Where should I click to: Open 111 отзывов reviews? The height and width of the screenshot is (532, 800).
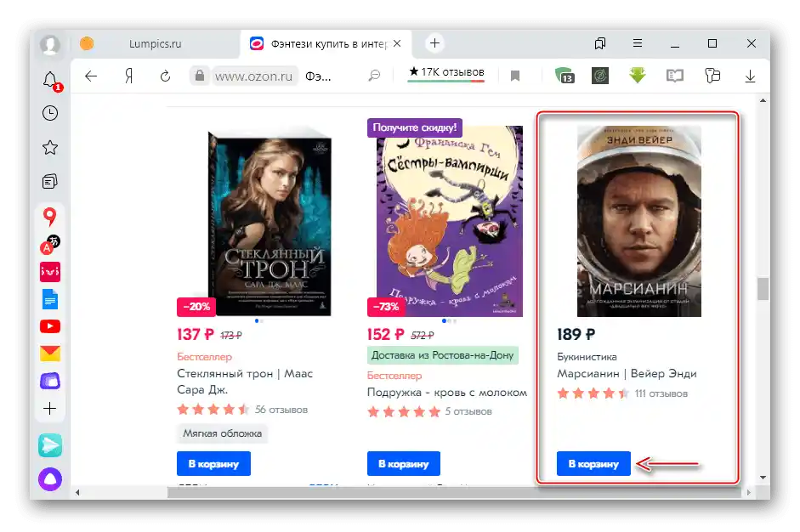pyautogui.click(x=661, y=393)
